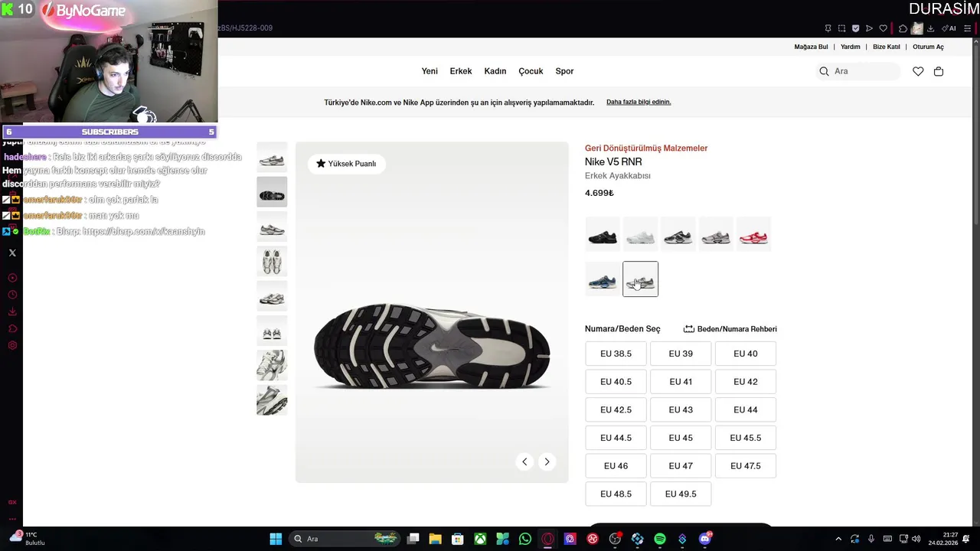Open Spotify from the taskbar
The height and width of the screenshot is (551, 980).
pos(660,539)
